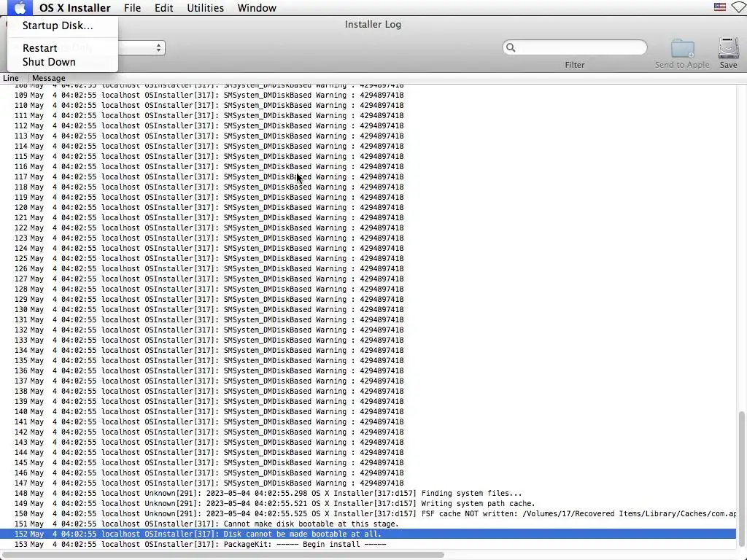
Task: Select log line 144 warning row
Action: [368, 452]
